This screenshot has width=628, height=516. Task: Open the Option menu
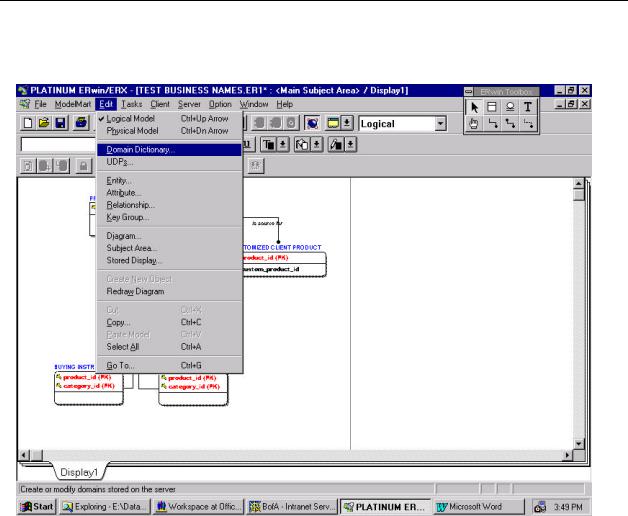(x=220, y=104)
